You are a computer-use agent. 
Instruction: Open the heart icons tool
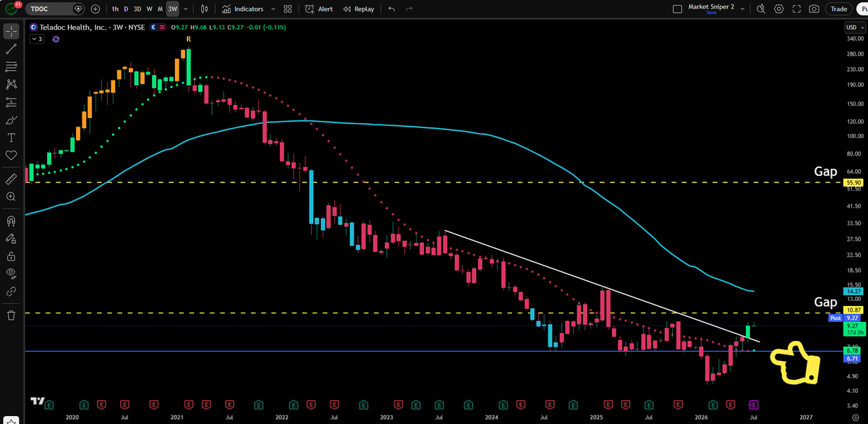(11, 155)
